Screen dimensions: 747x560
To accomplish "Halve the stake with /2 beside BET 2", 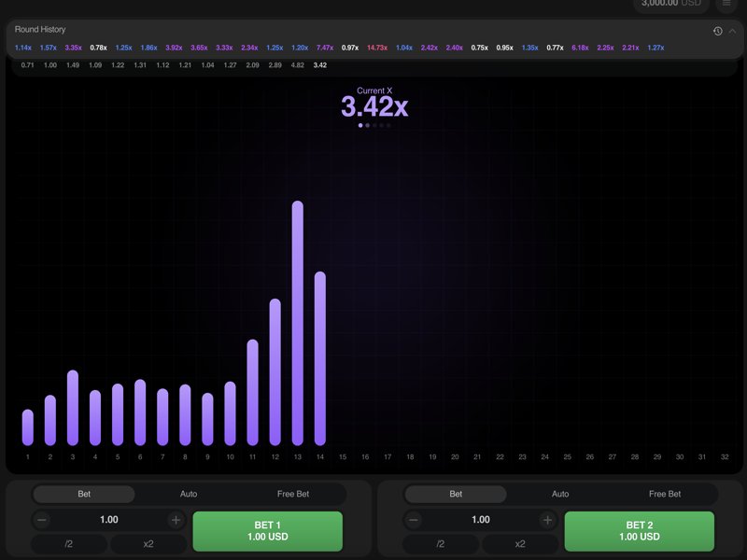I will [440, 544].
